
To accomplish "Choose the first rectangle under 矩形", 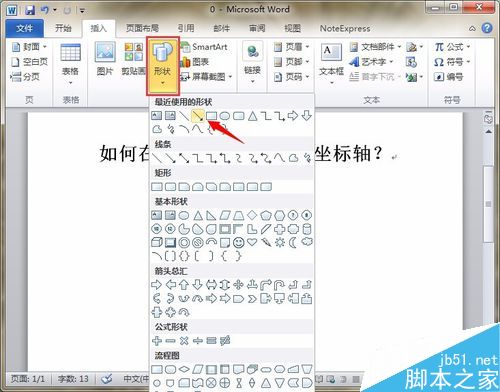I will [157, 186].
